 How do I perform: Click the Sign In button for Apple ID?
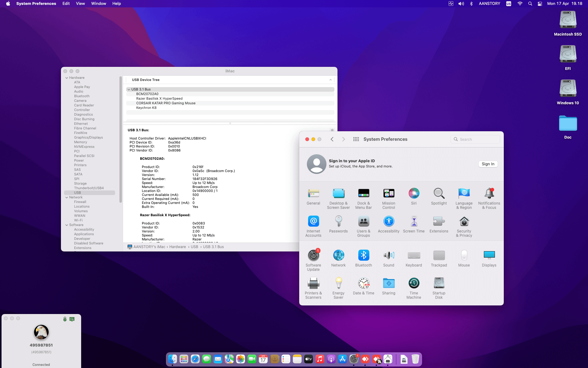click(x=488, y=164)
